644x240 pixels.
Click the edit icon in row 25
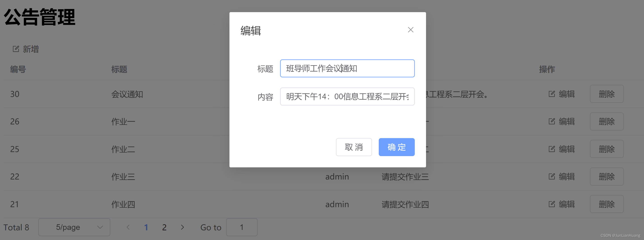point(552,149)
